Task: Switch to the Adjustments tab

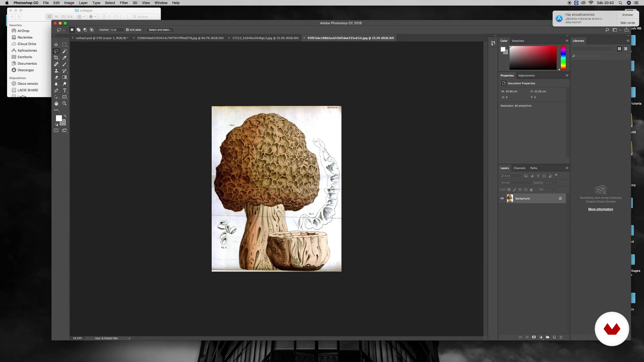Action: tap(526, 75)
